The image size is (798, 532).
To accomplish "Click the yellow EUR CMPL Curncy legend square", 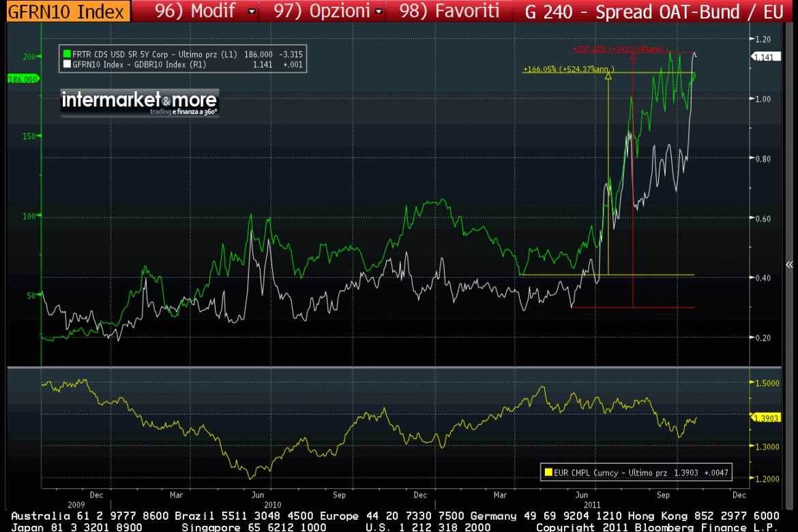I will click(x=548, y=471).
